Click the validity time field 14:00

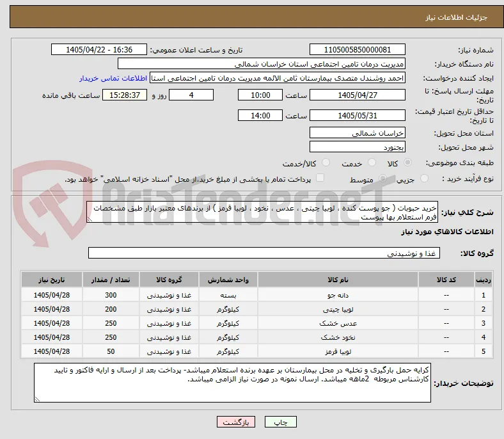click(x=260, y=115)
